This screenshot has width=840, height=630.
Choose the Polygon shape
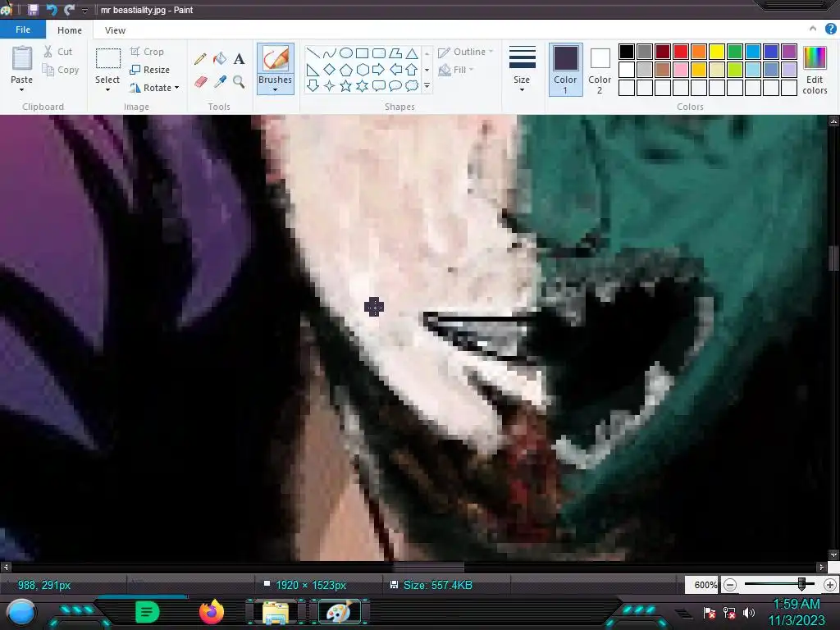pos(395,53)
